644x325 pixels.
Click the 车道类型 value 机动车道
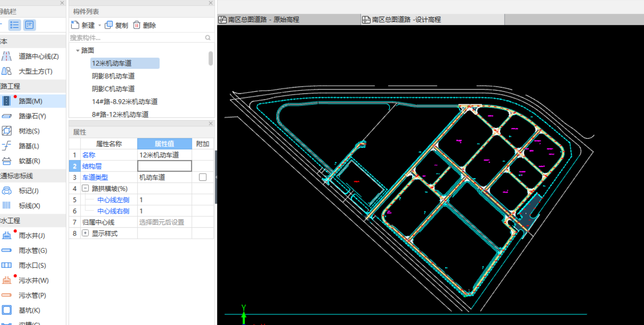[165, 177]
